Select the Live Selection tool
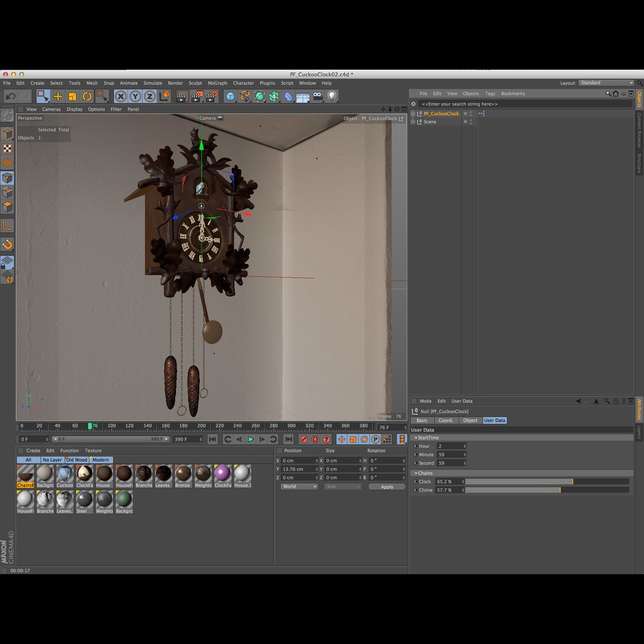Screen dimensions: 644x644 click(43, 97)
